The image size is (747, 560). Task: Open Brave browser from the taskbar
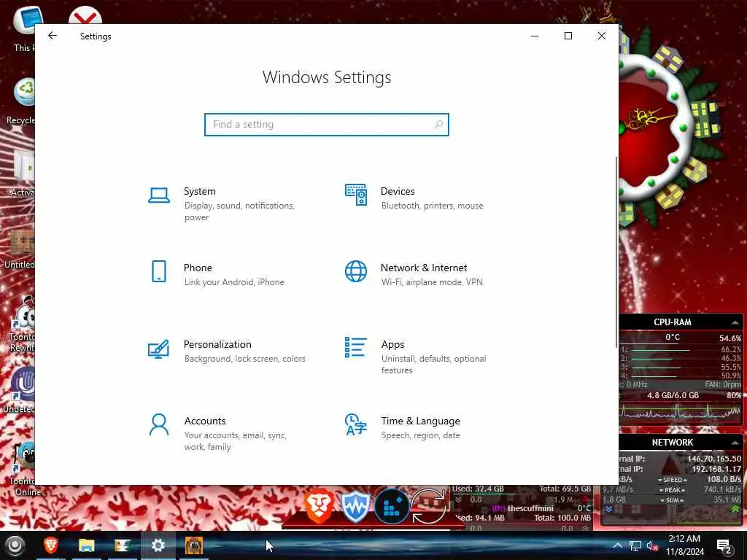51,545
